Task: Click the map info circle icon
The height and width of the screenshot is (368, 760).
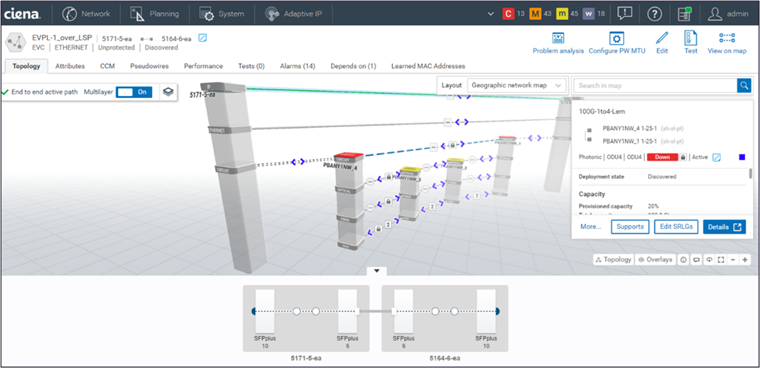Action: [x=683, y=260]
